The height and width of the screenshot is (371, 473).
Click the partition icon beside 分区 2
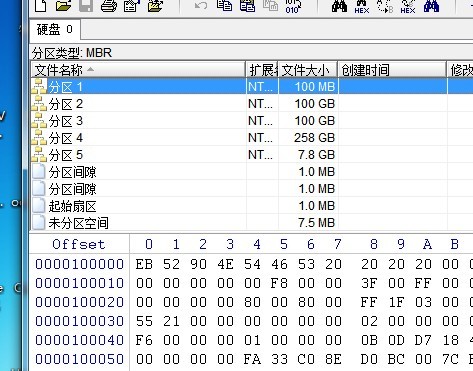(x=39, y=104)
